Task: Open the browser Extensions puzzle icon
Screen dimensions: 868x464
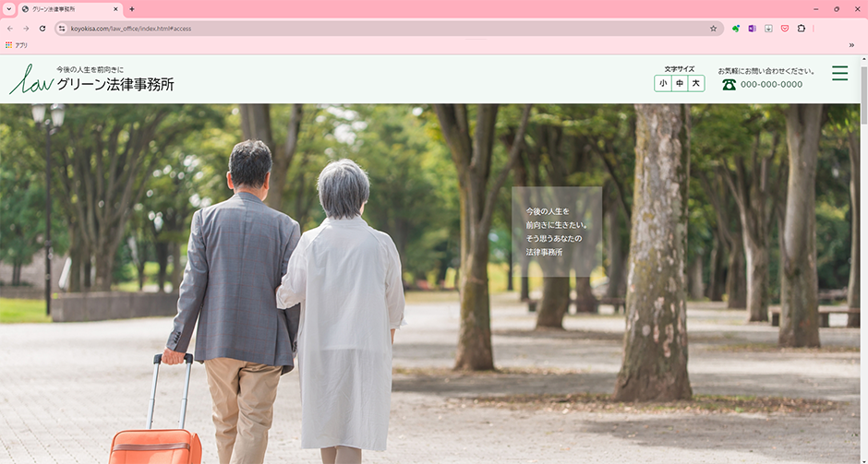Action: point(802,29)
